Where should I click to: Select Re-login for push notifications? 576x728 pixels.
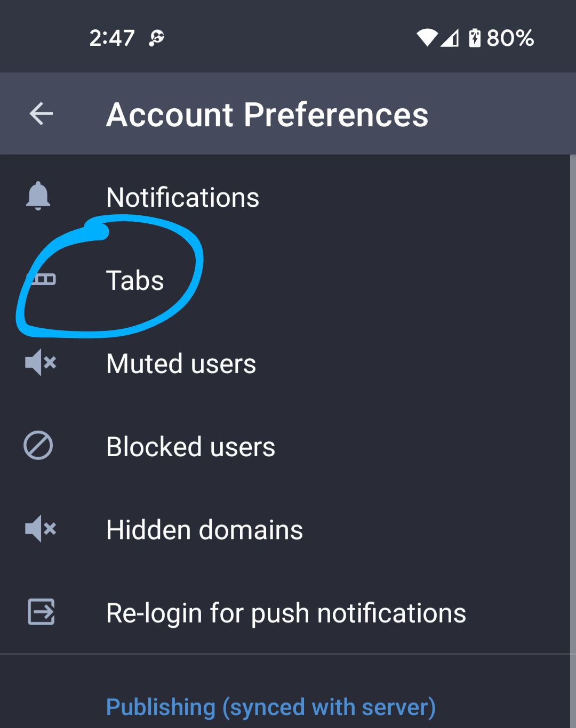point(286,613)
